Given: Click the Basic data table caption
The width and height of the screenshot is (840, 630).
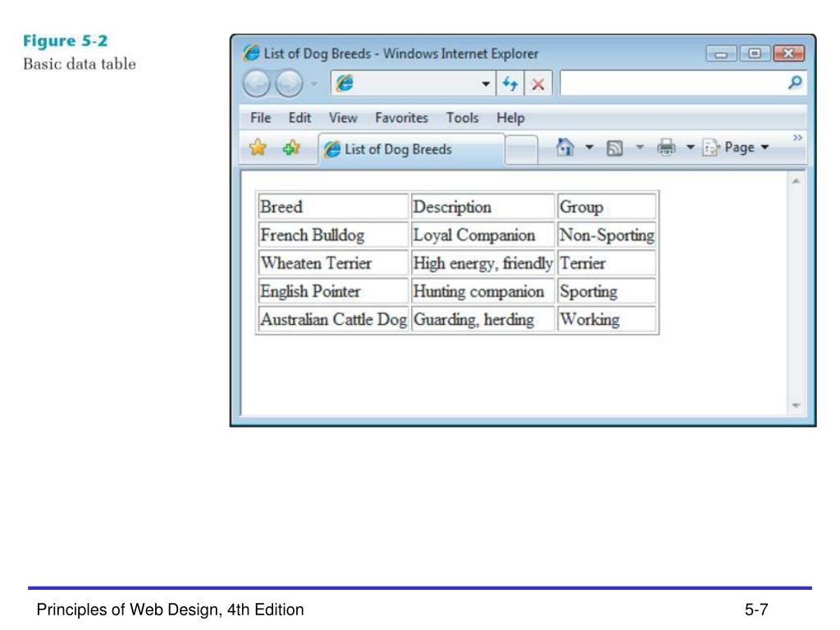Looking at the screenshot, I should (80, 64).
